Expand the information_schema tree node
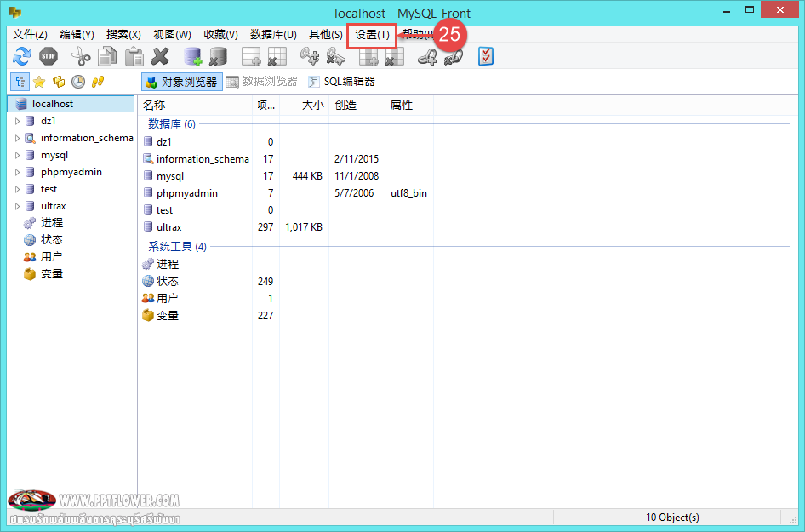The height and width of the screenshot is (532, 805). tap(18, 138)
